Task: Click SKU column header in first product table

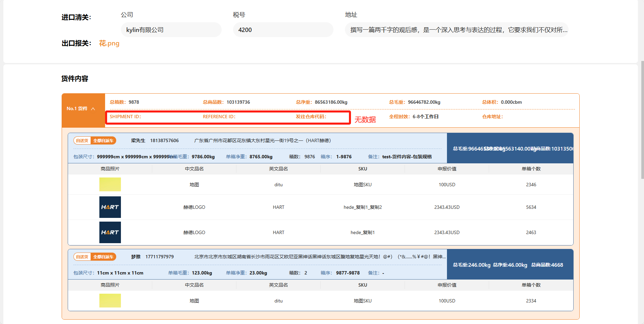Action: coord(362,169)
